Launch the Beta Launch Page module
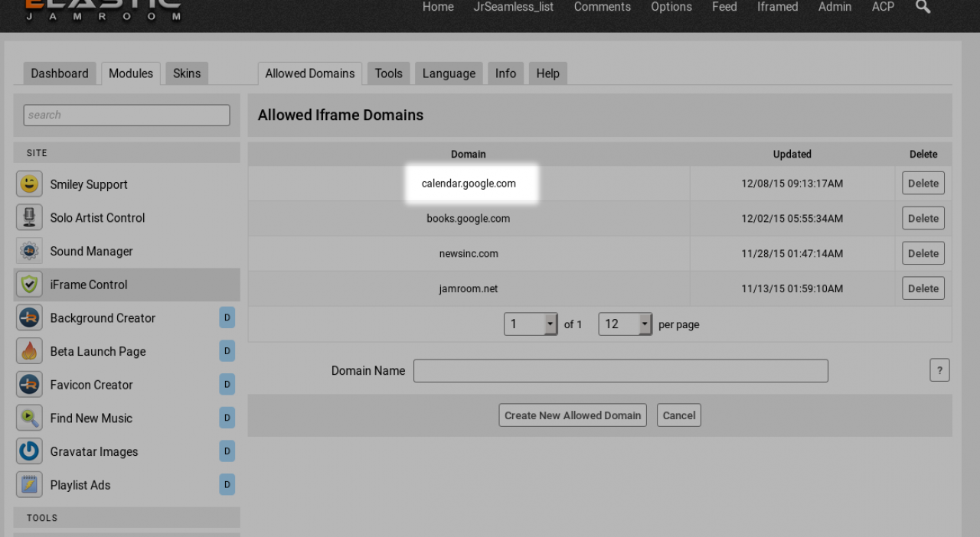 tap(98, 351)
